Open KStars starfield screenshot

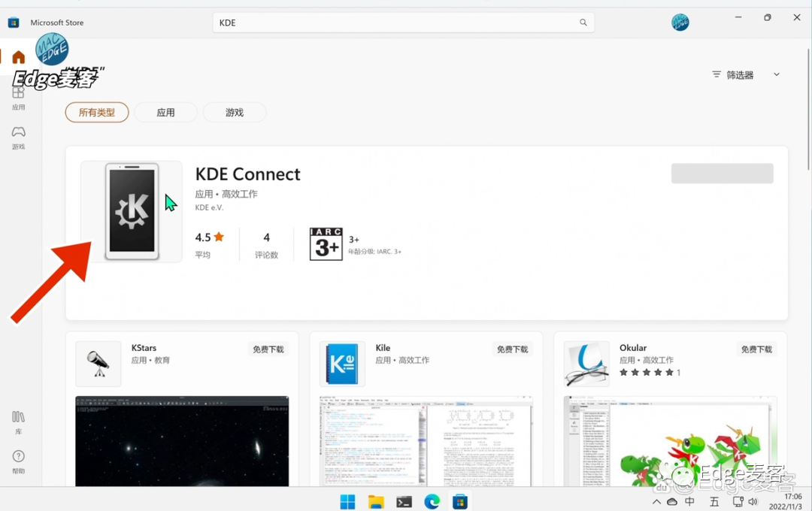pyautogui.click(x=182, y=441)
